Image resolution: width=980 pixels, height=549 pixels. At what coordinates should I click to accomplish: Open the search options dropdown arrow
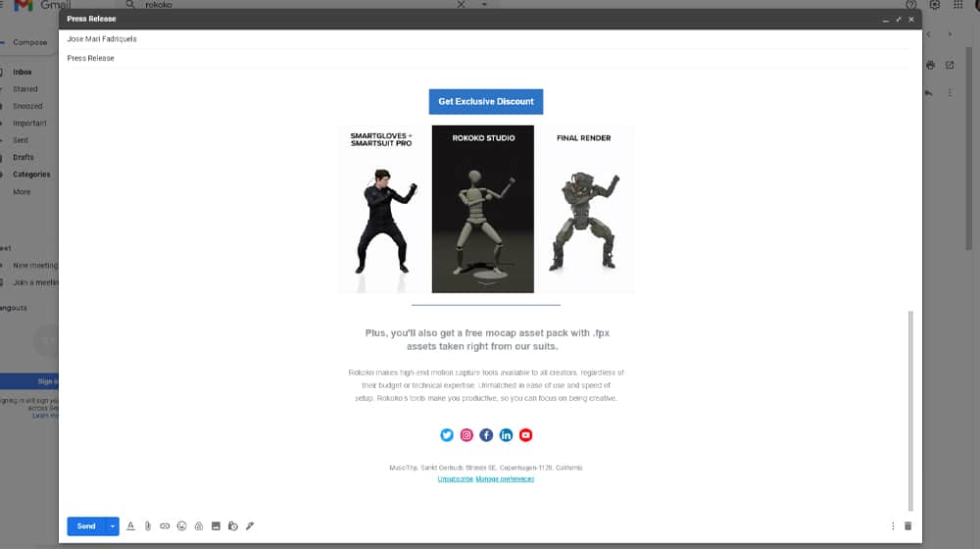(x=484, y=4)
